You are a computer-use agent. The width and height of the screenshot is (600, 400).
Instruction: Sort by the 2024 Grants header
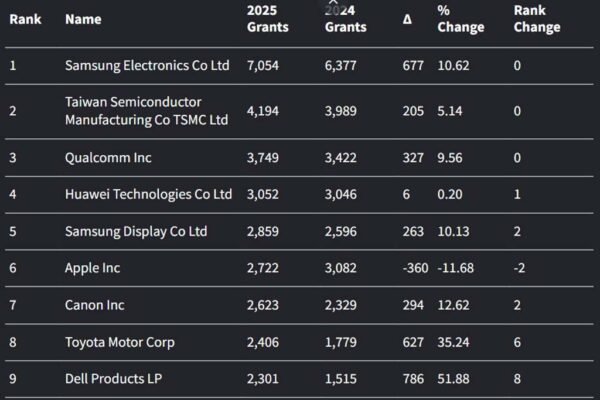pyautogui.click(x=345, y=19)
